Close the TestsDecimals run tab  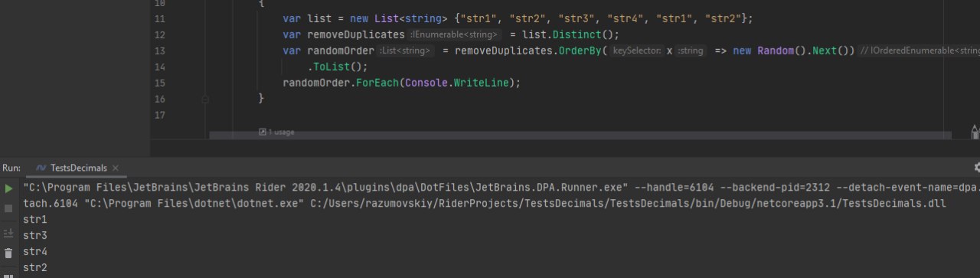(x=116, y=168)
